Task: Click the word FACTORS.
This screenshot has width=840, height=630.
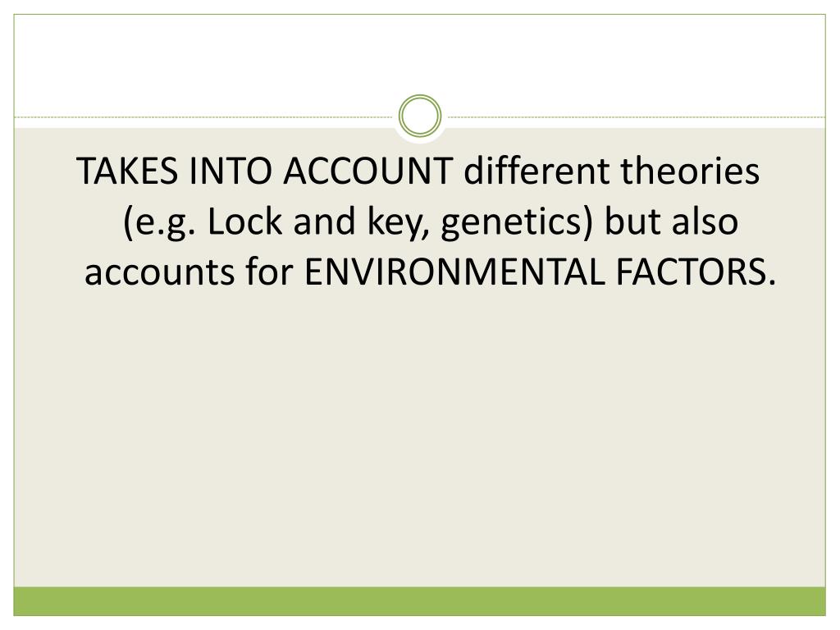Action: click(x=696, y=271)
